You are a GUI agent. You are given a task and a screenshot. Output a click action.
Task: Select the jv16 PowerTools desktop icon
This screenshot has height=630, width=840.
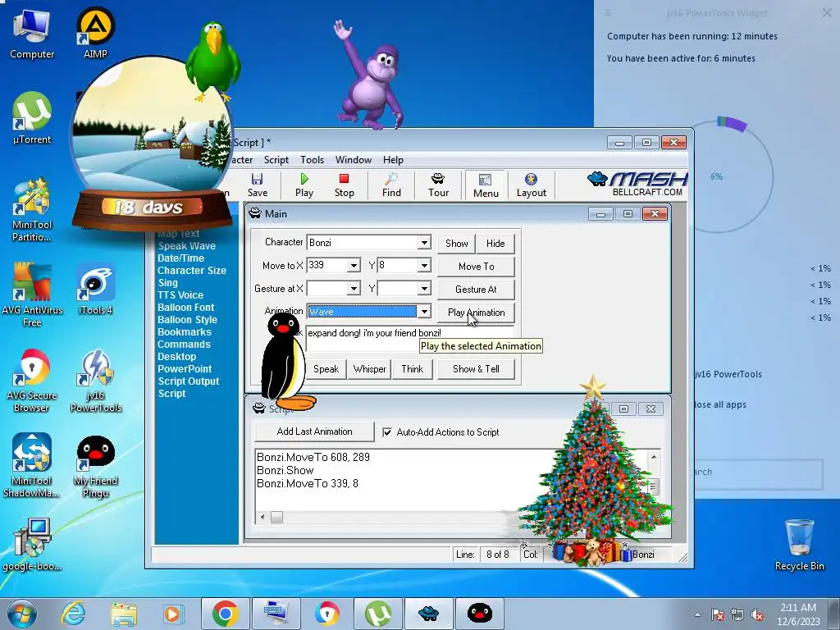(x=95, y=381)
